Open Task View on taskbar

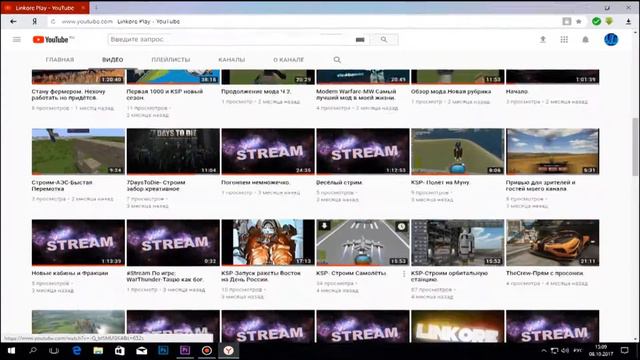click(x=54, y=351)
